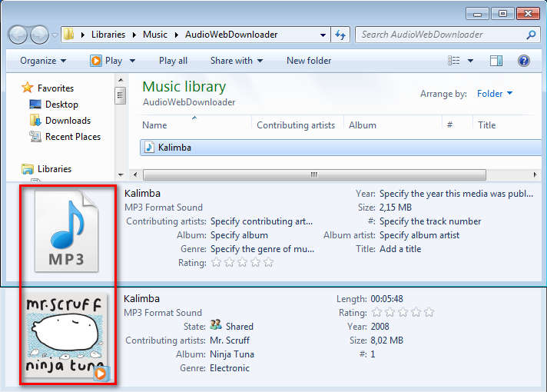Select Music in the address breadcrumb

click(x=155, y=35)
